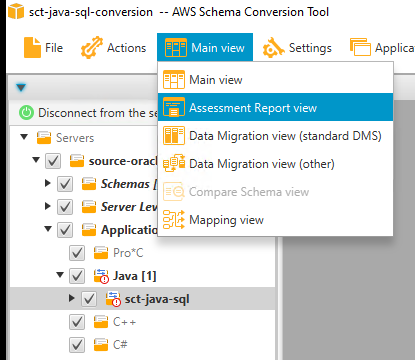The width and height of the screenshot is (415, 360).
Task: Click the AWS SCT app box icon
Action: (x=16, y=11)
